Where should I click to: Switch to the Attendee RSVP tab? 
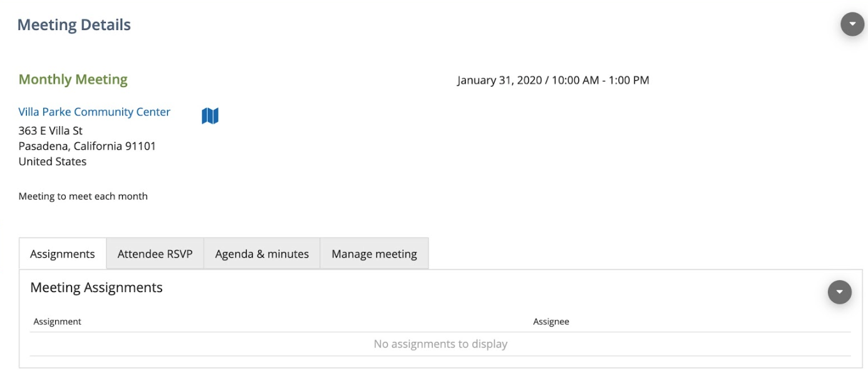[x=155, y=254]
